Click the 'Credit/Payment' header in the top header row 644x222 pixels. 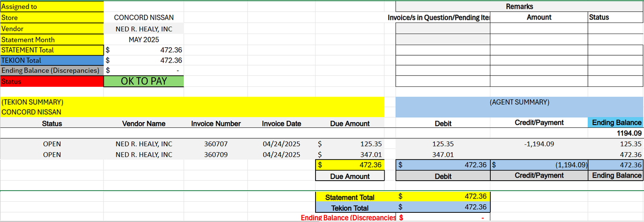click(539, 123)
